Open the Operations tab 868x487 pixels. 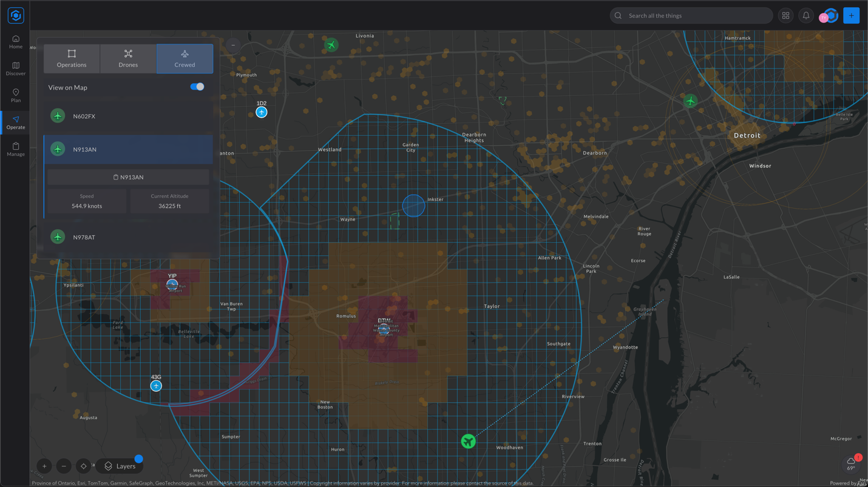coord(71,58)
